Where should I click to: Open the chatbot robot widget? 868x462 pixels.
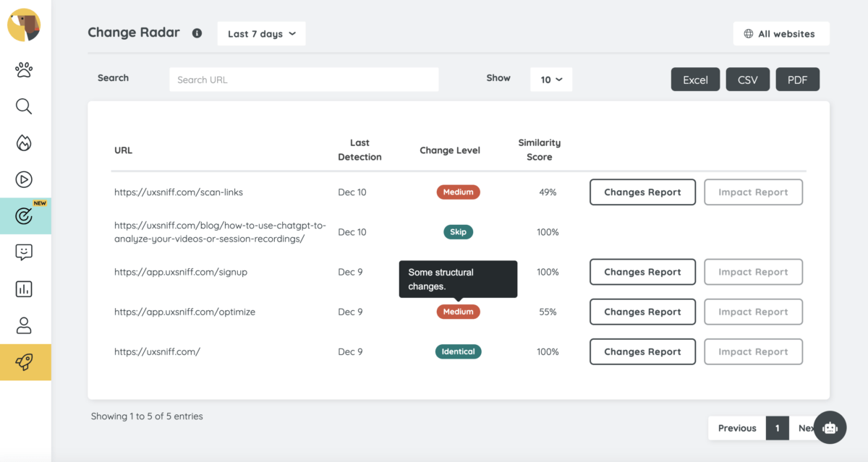coord(830,428)
